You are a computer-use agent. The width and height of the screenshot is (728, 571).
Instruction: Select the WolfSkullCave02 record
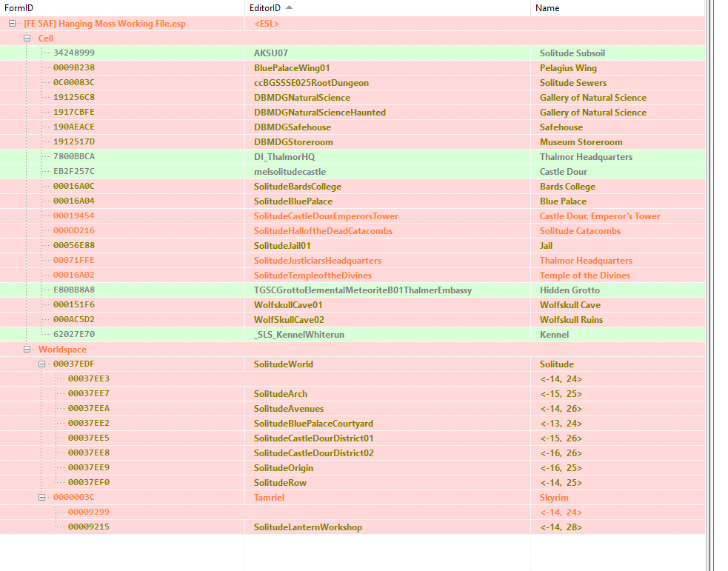point(353,320)
